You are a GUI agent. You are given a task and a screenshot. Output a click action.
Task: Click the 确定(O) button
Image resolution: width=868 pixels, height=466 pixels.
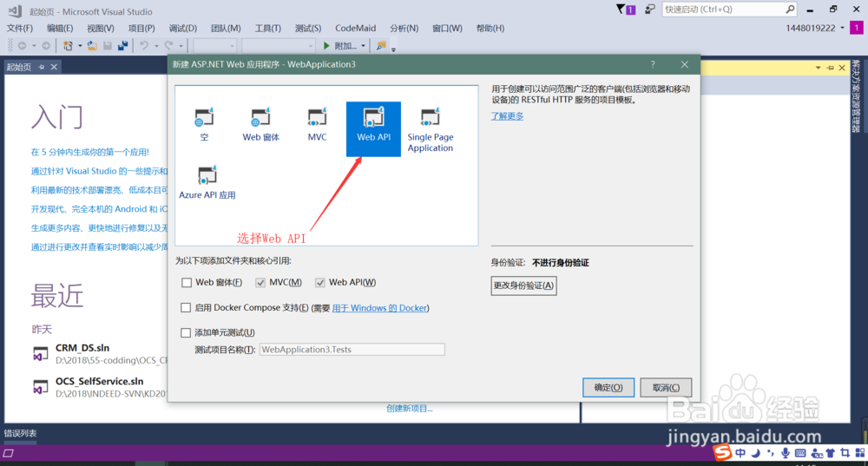(608, 387)
